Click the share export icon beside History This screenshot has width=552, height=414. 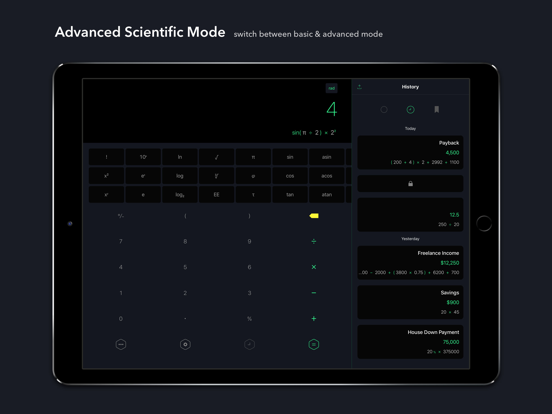click(359, 87)
